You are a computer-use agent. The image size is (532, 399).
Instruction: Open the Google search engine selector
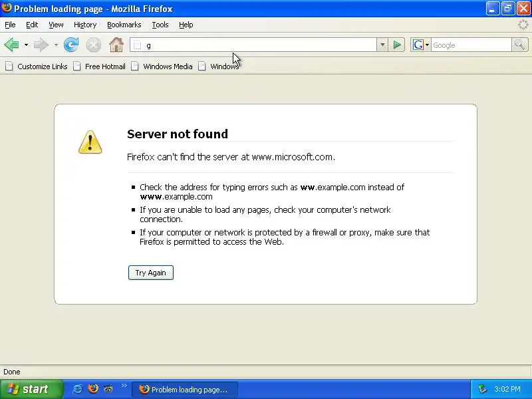click(421, 45)
